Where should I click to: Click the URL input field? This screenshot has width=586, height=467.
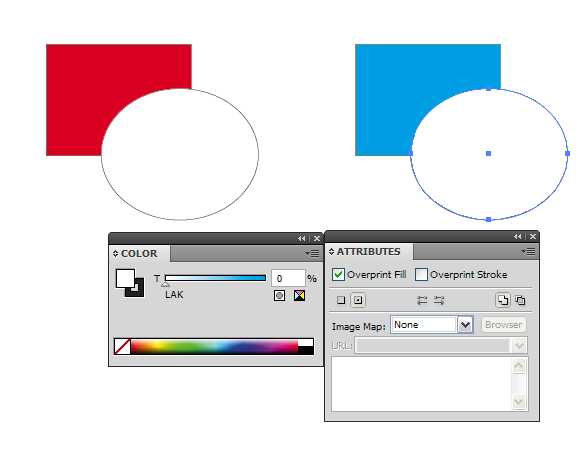click(x=433, y=346)
